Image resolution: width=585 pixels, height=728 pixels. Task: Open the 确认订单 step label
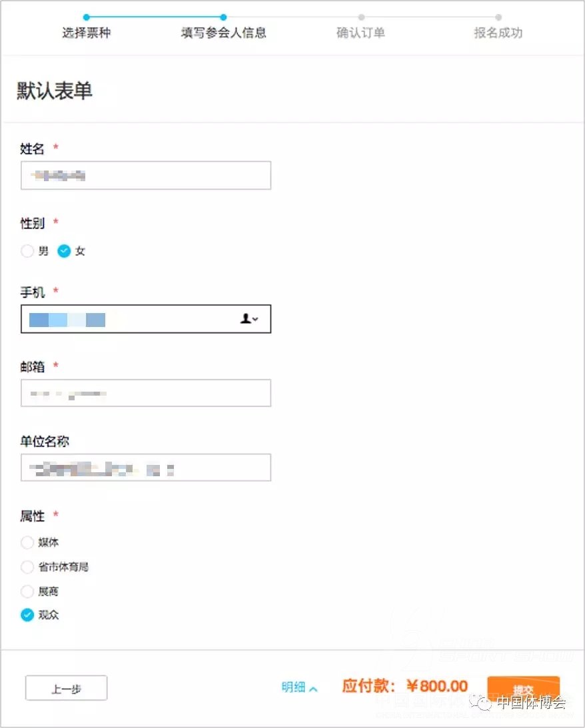(360, 33)
